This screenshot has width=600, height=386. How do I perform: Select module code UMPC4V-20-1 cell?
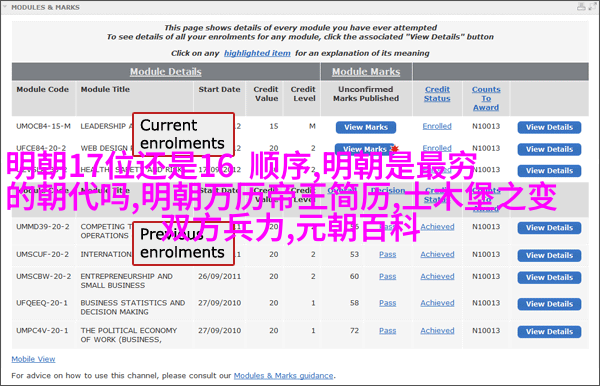point(42,331)
